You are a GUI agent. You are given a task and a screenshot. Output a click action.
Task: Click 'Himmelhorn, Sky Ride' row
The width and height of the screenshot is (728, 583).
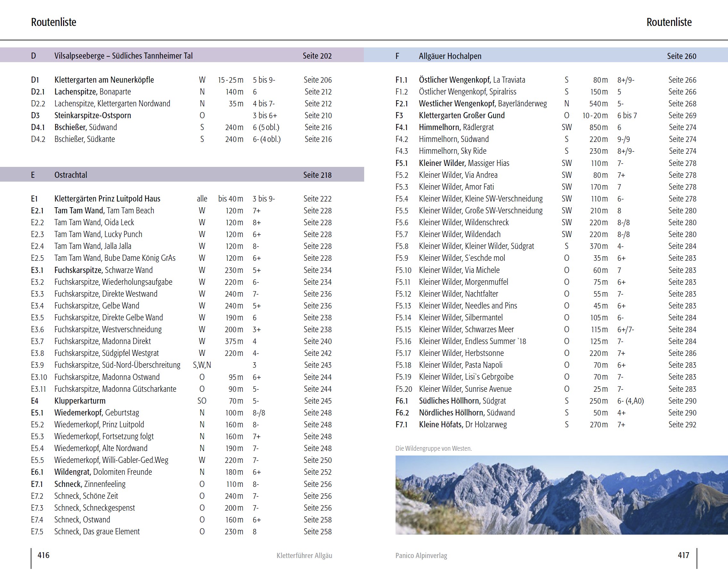(x=546, y=151)
